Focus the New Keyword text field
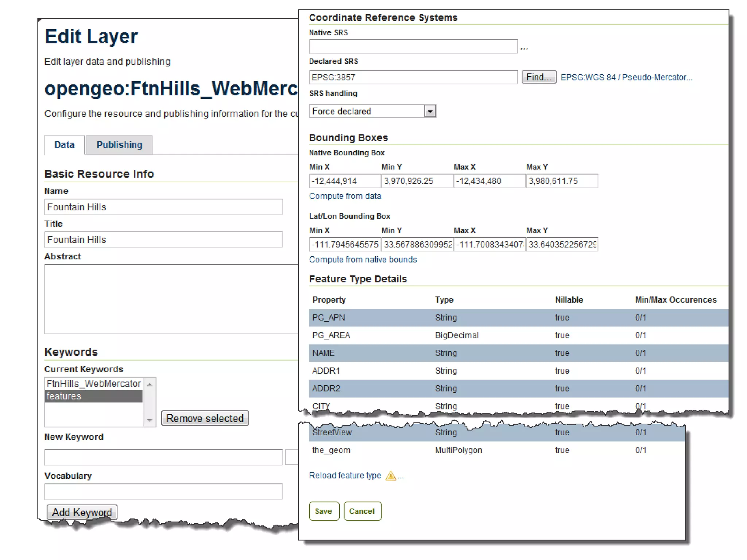 [163, 457]
